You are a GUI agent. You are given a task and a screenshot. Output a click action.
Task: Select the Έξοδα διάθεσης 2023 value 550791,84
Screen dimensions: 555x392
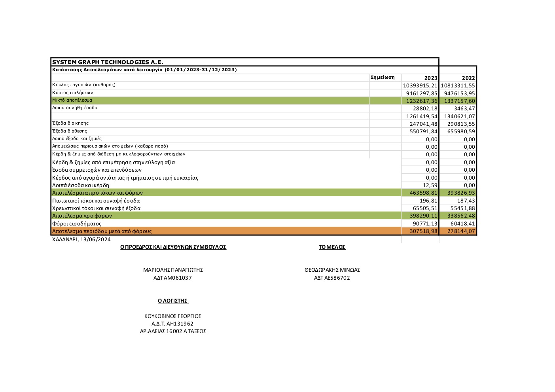coord(423,131)
